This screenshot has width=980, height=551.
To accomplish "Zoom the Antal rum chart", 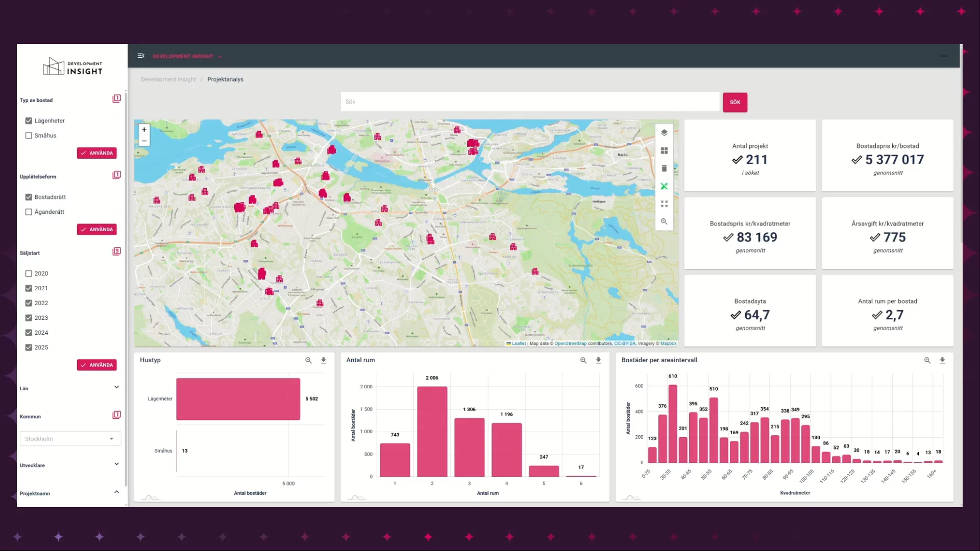I will coord(583,360).
